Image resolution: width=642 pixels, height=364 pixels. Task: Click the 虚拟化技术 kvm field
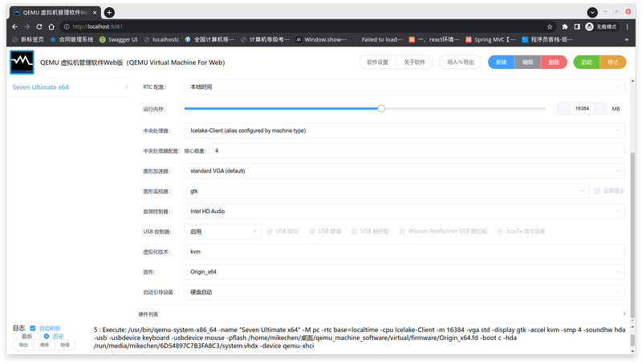[x=404, y=252]
